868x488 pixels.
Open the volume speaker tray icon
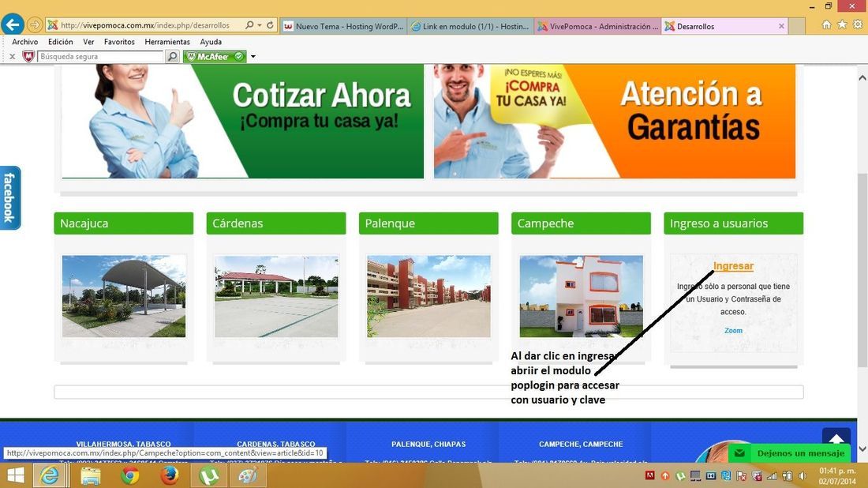point(803,476)
